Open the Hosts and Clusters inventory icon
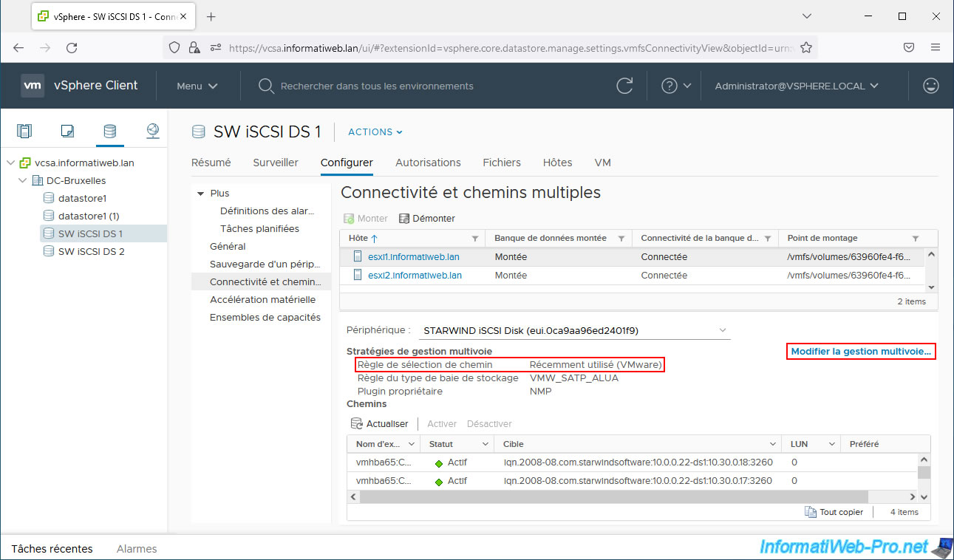Screen dimensions: 954x560 click(24, 132)
